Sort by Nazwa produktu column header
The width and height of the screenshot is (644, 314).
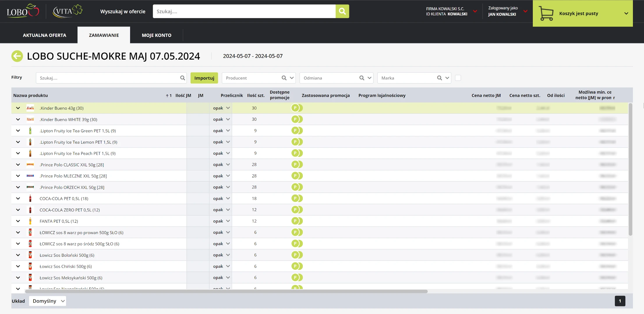(x=31, y=95)
